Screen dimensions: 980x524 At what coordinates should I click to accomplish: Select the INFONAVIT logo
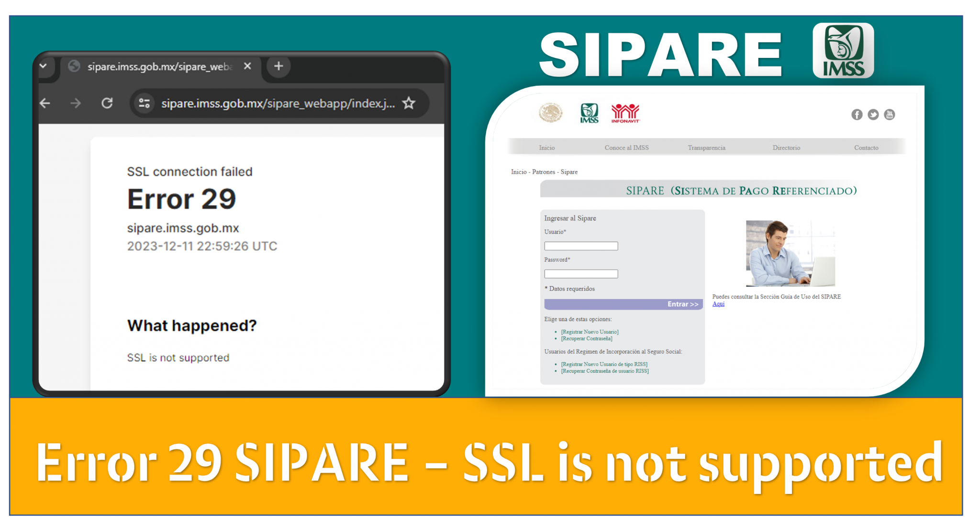pos(626,112)
